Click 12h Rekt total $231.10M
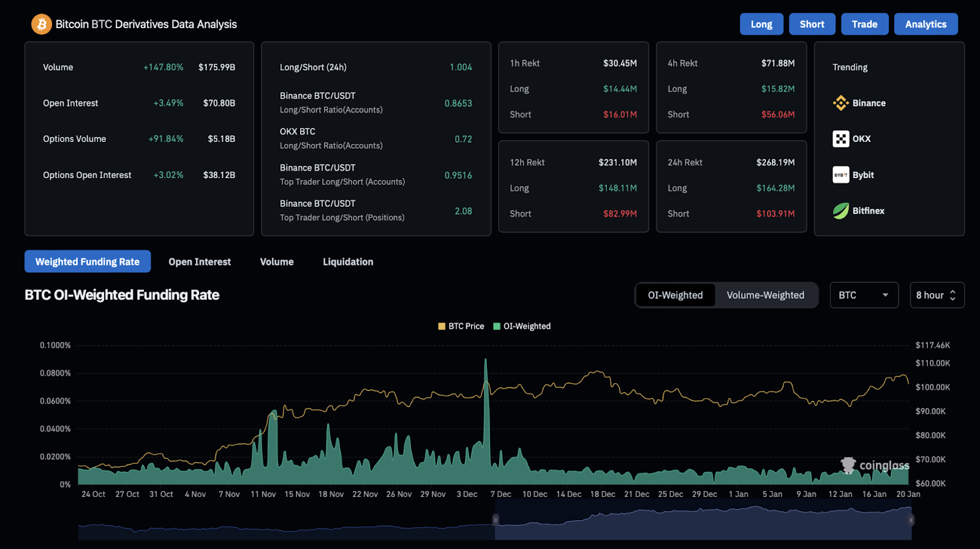This screenshot has width=980, height=549. click(x=618, y=162)
